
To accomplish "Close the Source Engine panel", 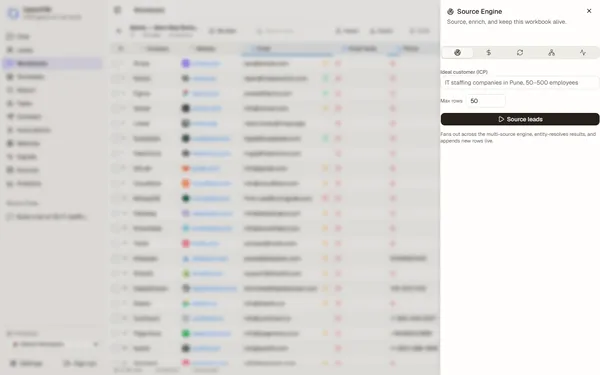I will [x=589, y=11].
